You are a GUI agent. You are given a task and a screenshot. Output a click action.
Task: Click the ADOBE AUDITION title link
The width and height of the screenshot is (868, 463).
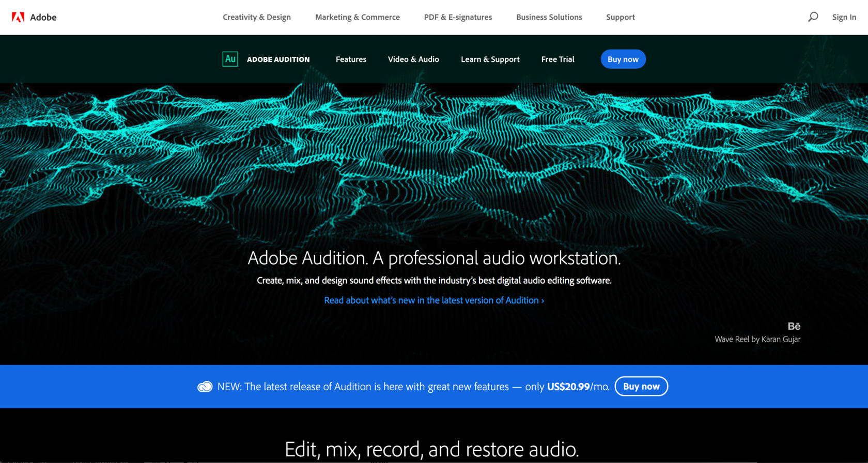tap(278, 59)
